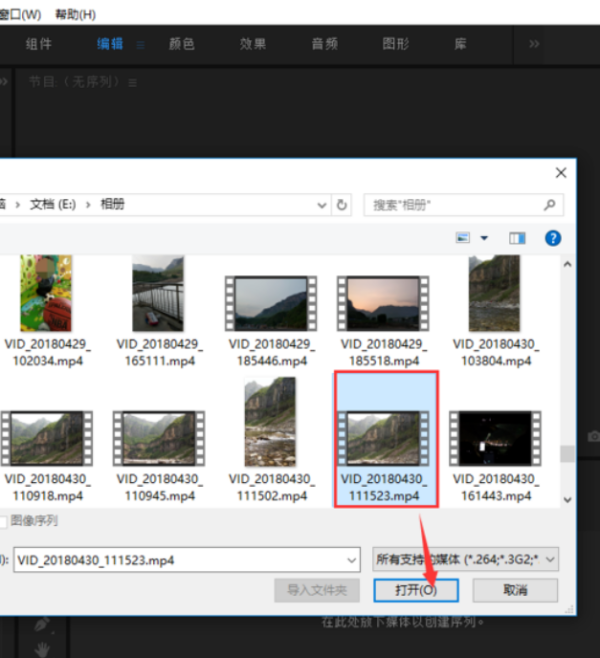Click the file list scrollbar thumb
Screen dimensions: 600x658
[568, 454]
